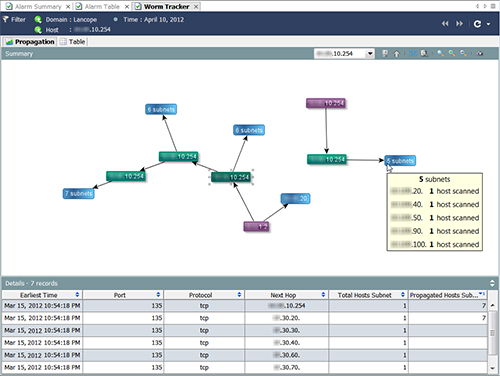Click the Details table scroll-down arrow
Screen dimensions: 500x376
[x=493, y=368]
